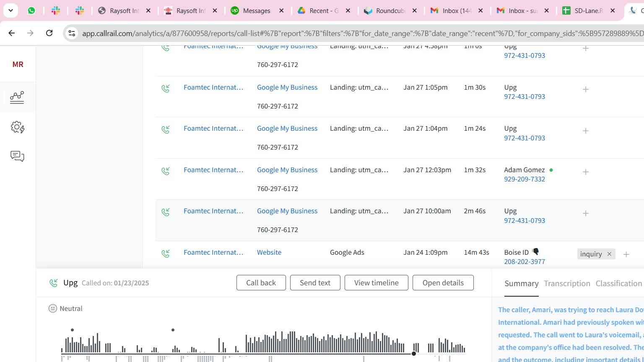Open Adam Gomez number 929-209-7332
Image resolution: width=644 pixels, height=362 pixels.
tap(525, 179)
